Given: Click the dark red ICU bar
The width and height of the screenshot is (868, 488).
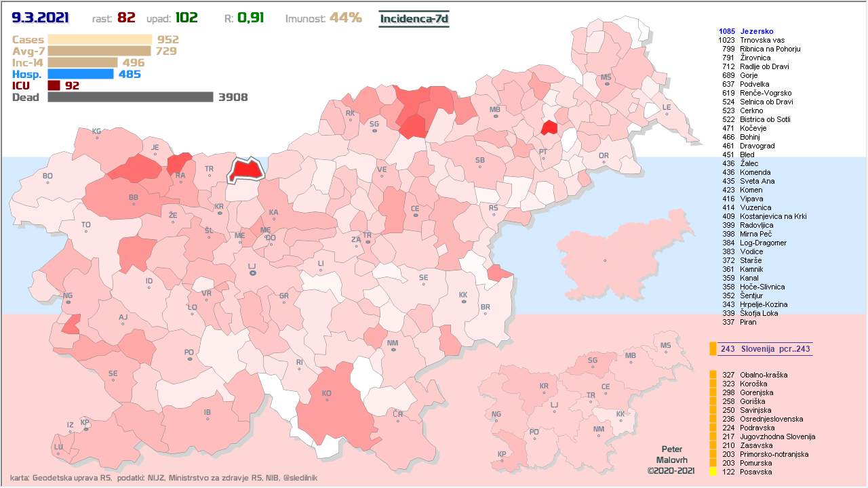Looking at the screenshot, I should pos(54,85).
